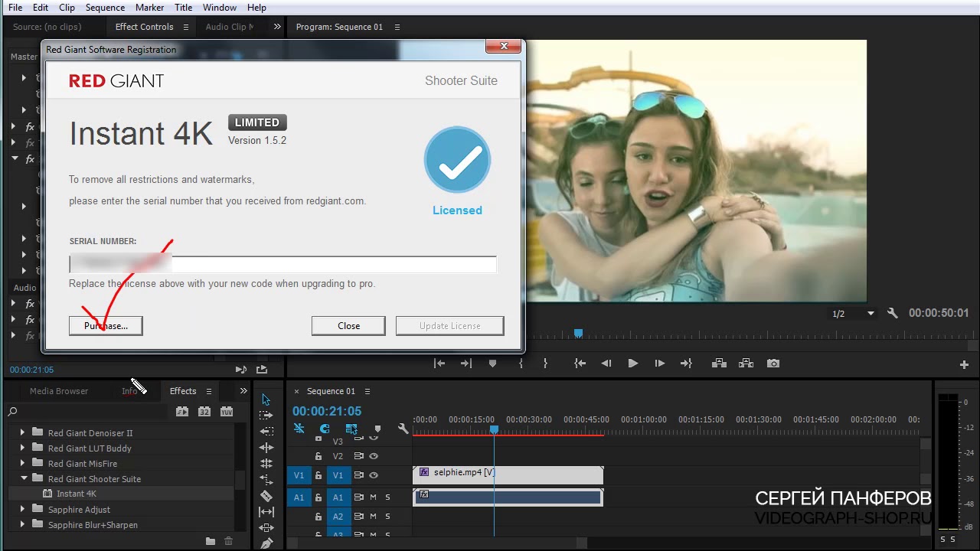Collapse Red Giant Shooter Suite folder
This screenshot has width=980, height=551.
[x=23, y=478]
